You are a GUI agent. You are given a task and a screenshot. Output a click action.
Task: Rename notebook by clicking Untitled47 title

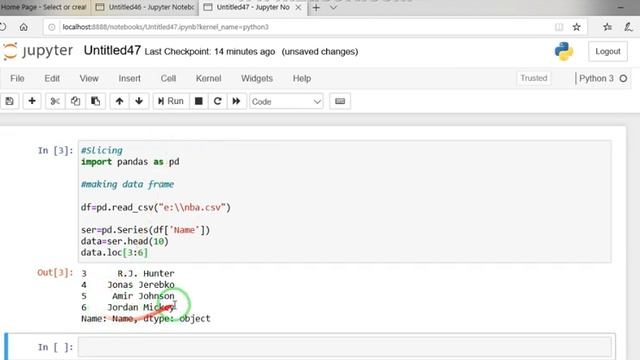click(x=112, y=51)
